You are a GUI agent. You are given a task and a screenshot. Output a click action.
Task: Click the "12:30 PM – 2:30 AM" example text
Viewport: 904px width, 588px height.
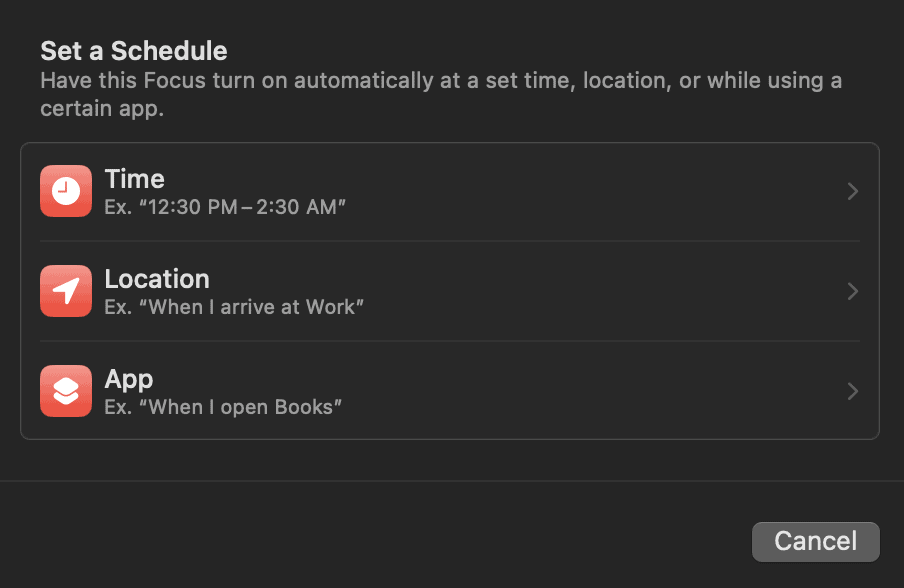tap(247, 207)
